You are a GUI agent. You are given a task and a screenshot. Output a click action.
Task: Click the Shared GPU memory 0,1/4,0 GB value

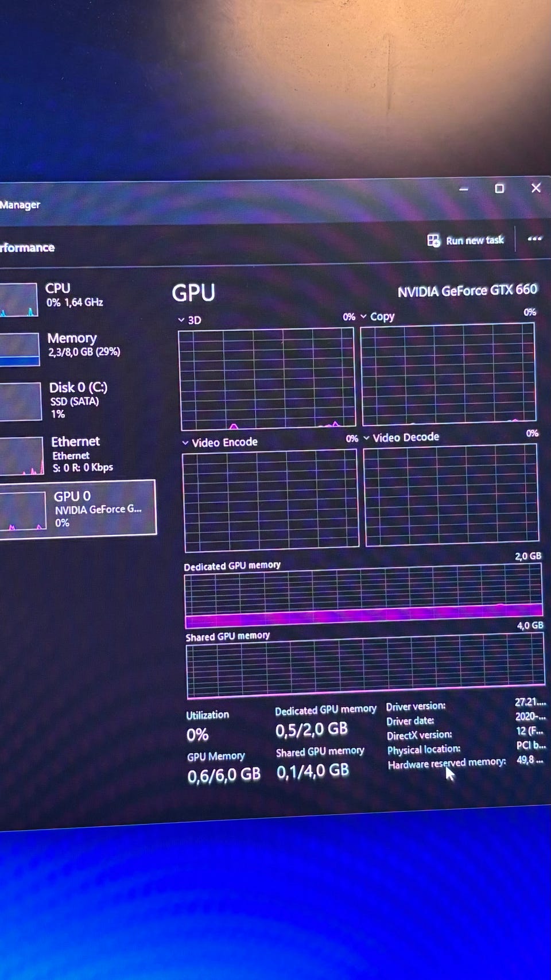(x=313, y=771)
